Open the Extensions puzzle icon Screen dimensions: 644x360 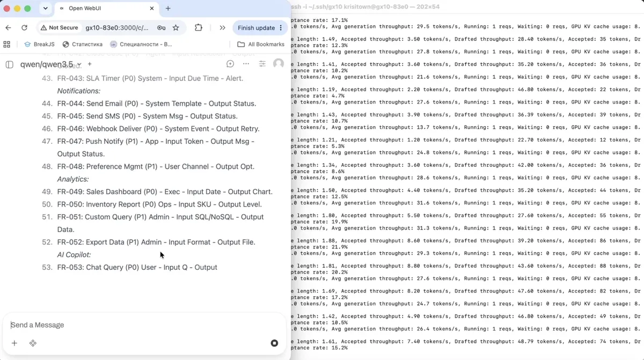coord(199,28)
